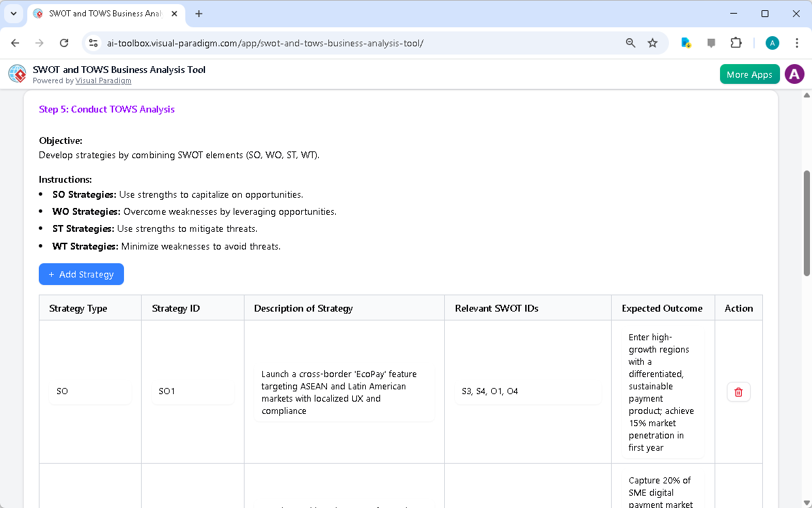Viewport: 812px width, 508px height.
Task: Go back using the browser back arrow
Action: click(x=15, y=42)
